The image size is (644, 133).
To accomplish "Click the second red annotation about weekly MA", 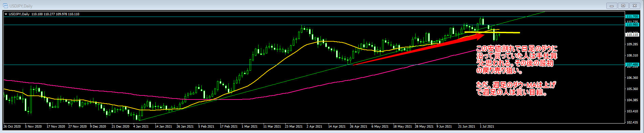I will [x=516, y=88].
